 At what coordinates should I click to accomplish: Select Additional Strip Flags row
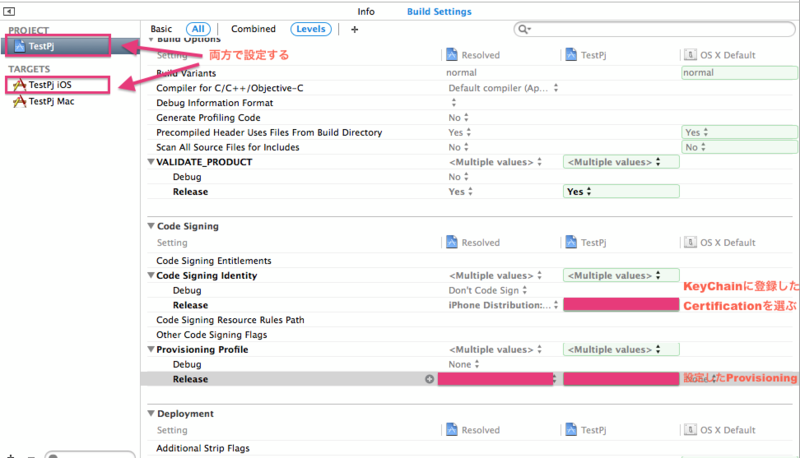coord(203,448)
